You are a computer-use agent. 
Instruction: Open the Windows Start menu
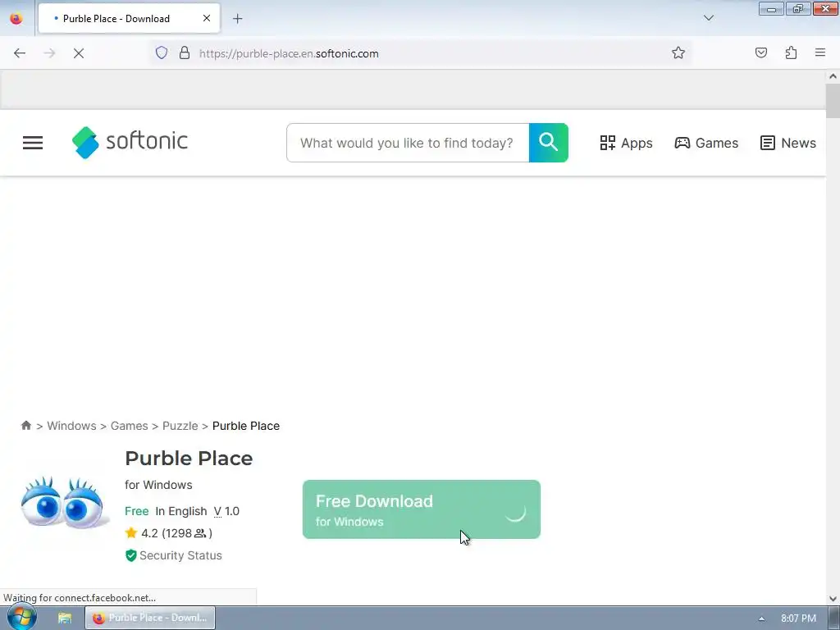22,617
